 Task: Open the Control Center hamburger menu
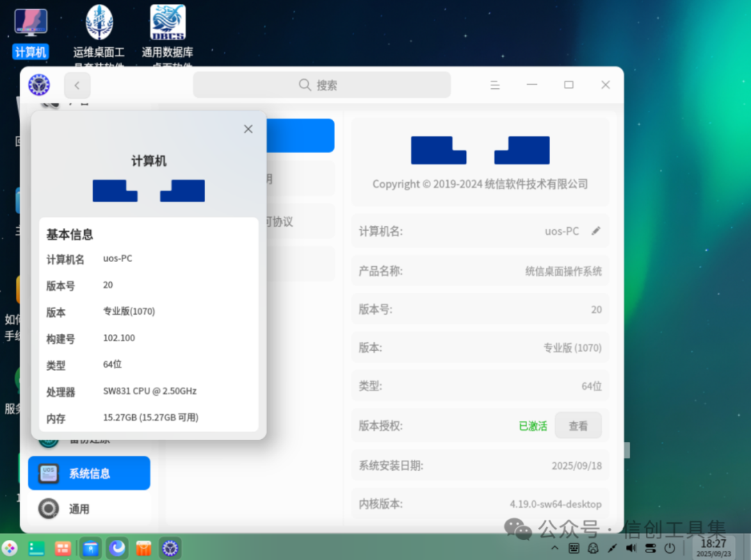click(495, 85)
